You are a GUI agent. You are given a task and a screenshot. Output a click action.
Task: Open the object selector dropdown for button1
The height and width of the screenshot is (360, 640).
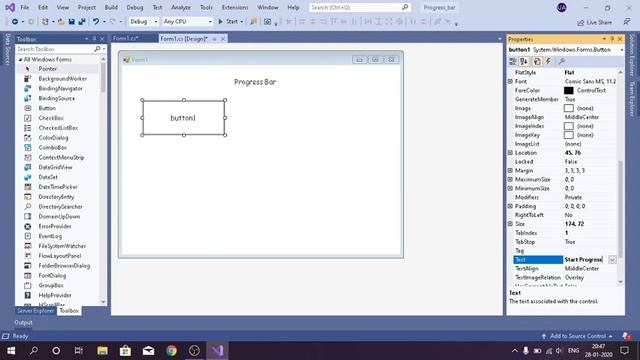pos(622,50)
